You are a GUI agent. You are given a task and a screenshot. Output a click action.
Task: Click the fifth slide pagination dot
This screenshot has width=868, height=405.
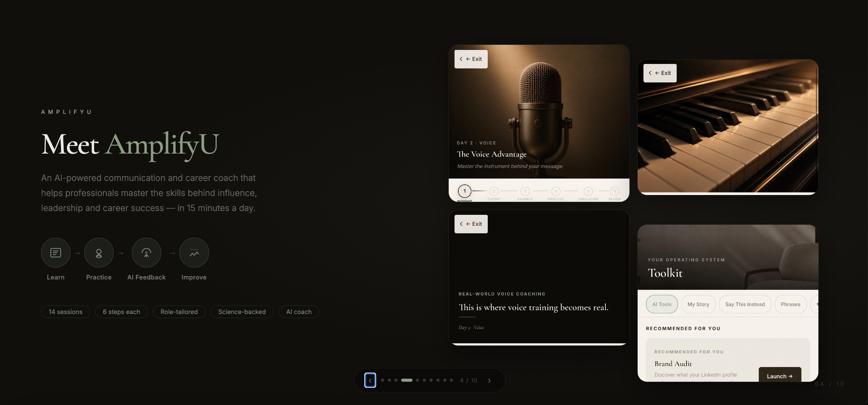[x=417, y=380]
